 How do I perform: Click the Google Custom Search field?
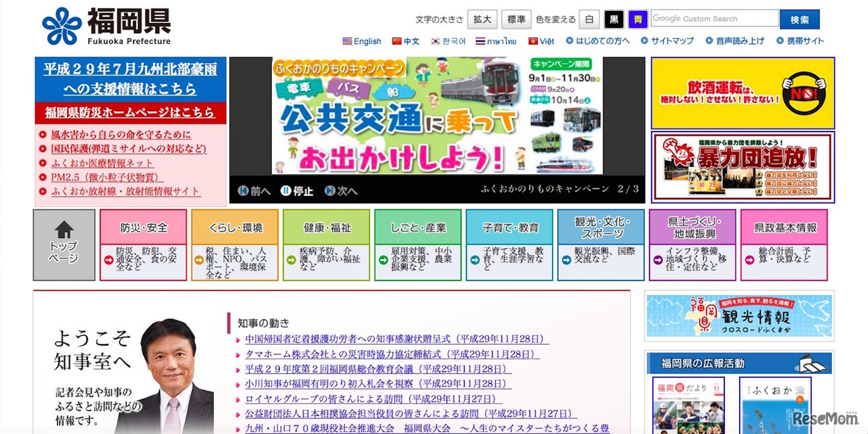(x=714, y=19)
